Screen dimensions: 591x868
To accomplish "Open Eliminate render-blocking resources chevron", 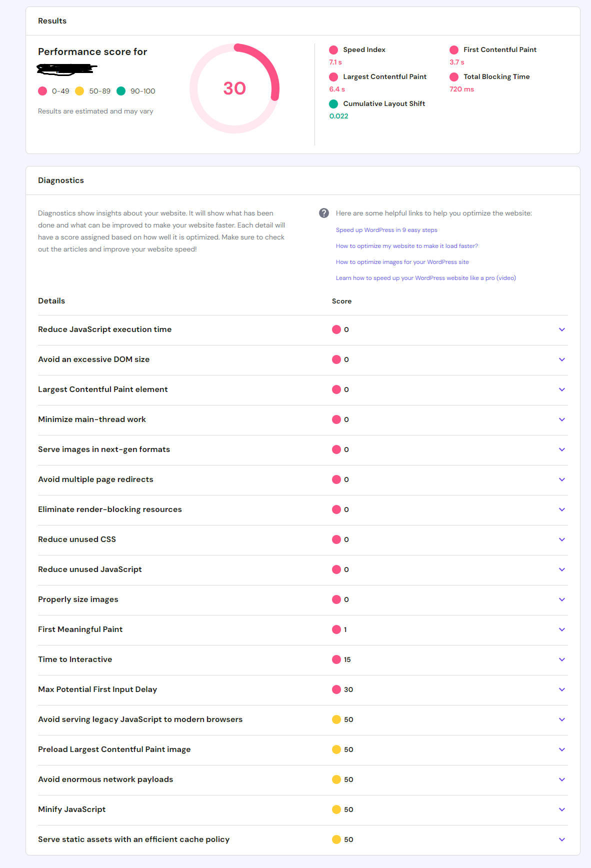I will pos(562,509).
